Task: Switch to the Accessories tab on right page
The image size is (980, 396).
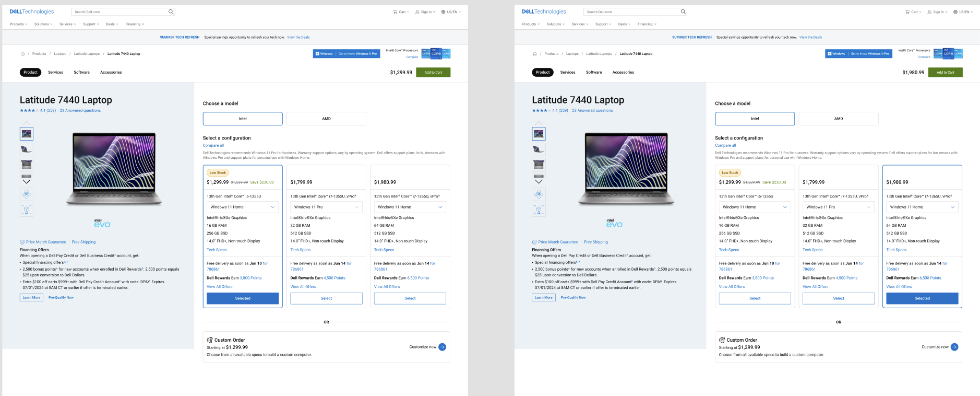Action: click(x=623, y=72)
